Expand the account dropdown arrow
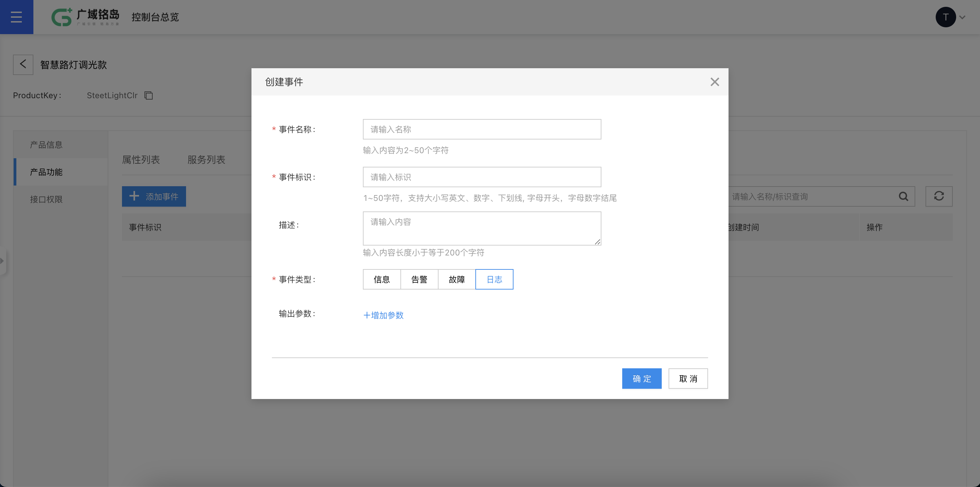Viewport: 980px width, 487px height. pos(963,17)
